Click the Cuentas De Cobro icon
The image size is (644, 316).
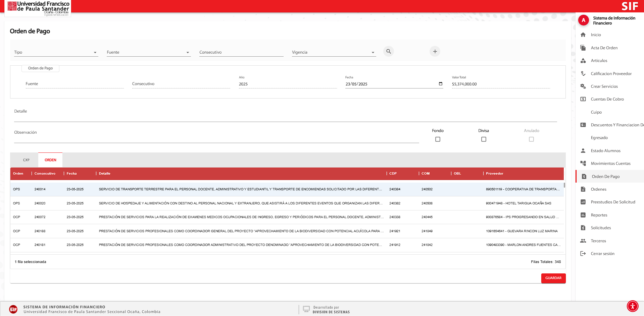[583, 99]
